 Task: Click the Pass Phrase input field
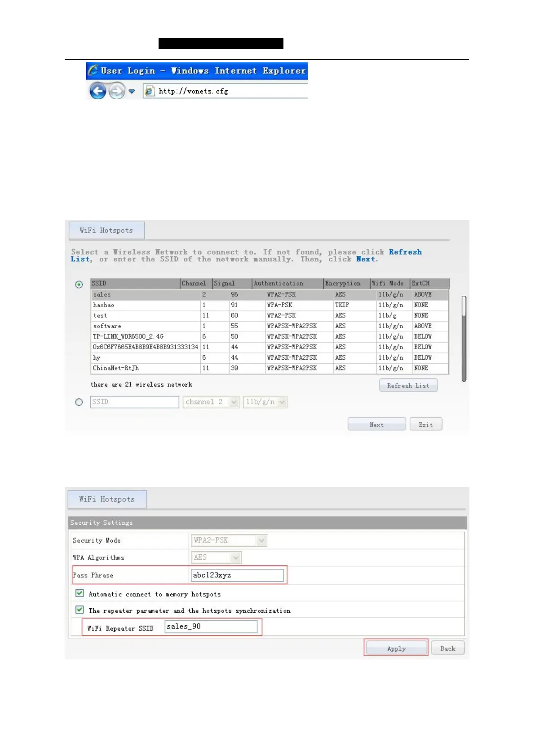(x=237, y=575)
